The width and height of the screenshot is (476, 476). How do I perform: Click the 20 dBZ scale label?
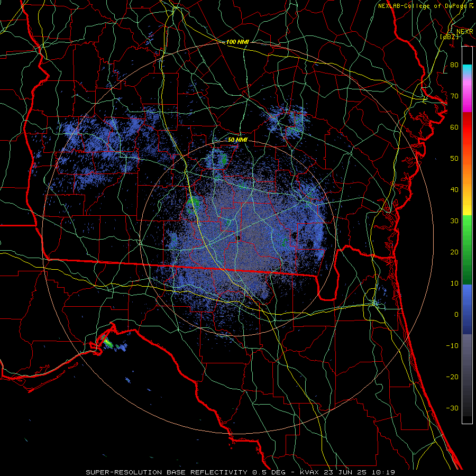coord(454,252)
